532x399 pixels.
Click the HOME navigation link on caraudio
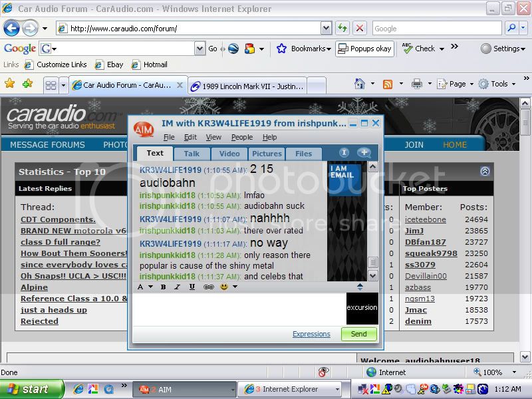point(455,145)
